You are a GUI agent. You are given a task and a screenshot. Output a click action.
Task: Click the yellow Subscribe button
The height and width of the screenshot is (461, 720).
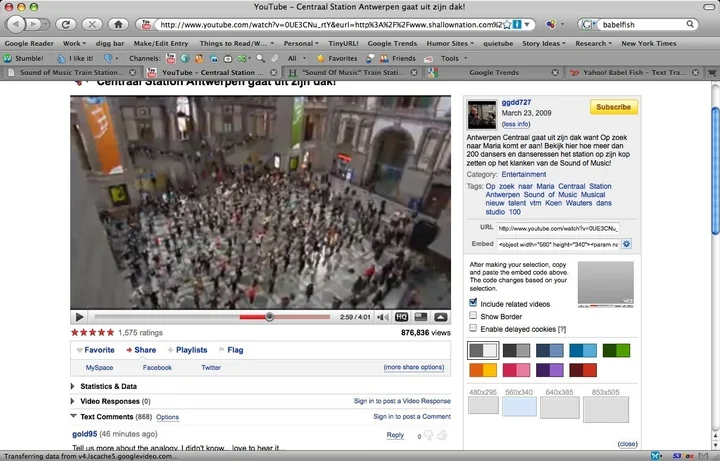pyautogui.click(x=613, y=107)
